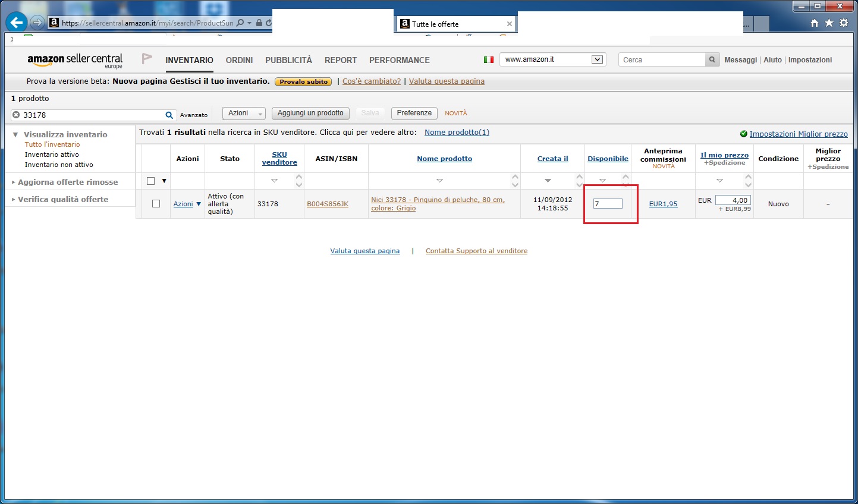Open the REPORT menu
The image size is (858, 504).
point(341,60)
